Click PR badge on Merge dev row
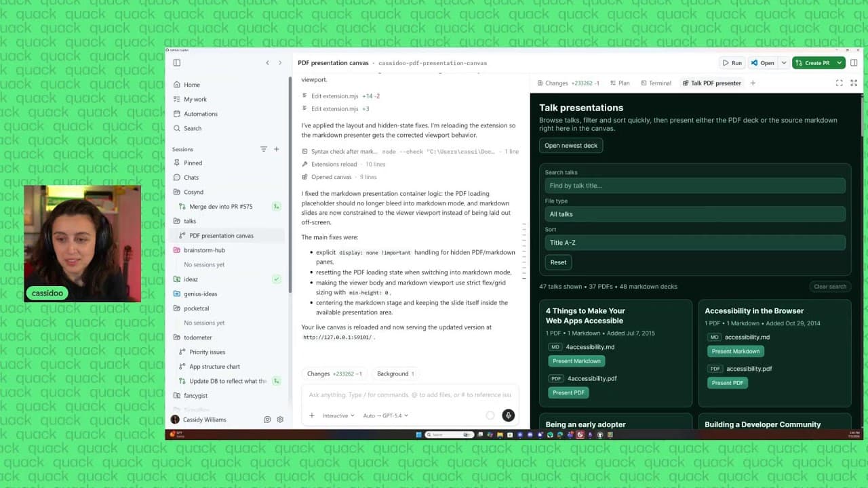868x488 pixels. point(277,207)
